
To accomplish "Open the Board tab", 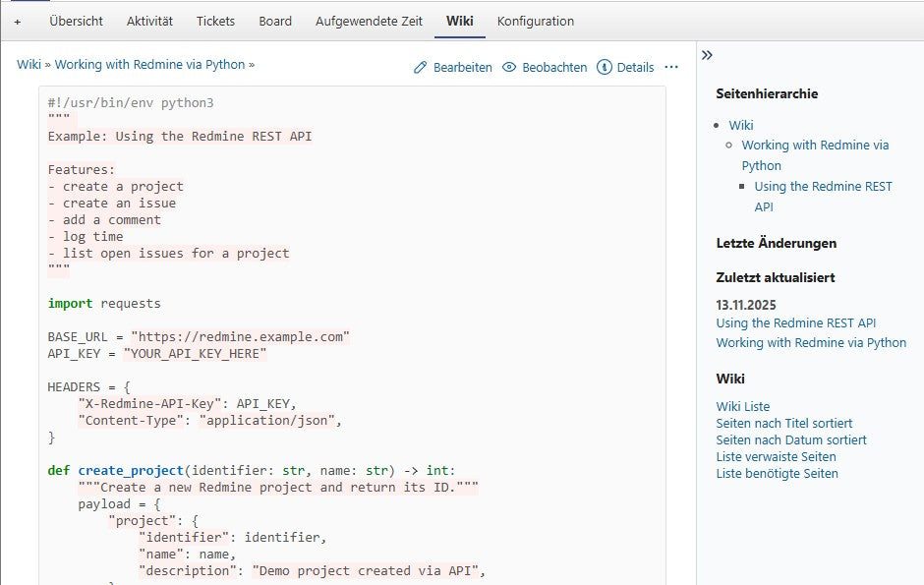I will pyautogui.click(x=275, y=21).
